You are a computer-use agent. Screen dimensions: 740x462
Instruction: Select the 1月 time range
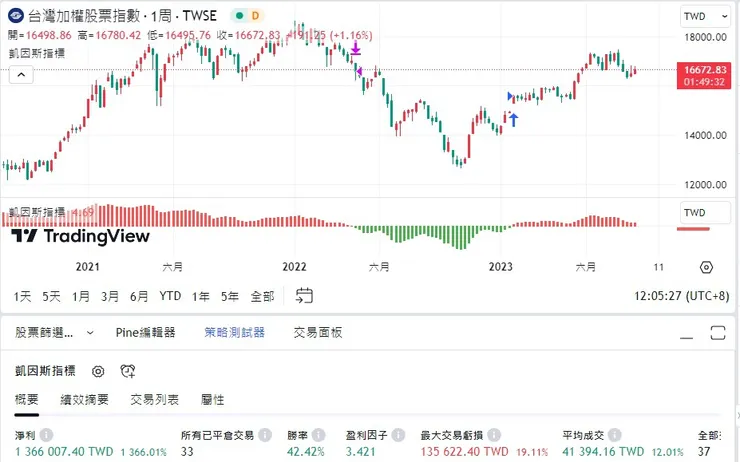pos(81,296)
